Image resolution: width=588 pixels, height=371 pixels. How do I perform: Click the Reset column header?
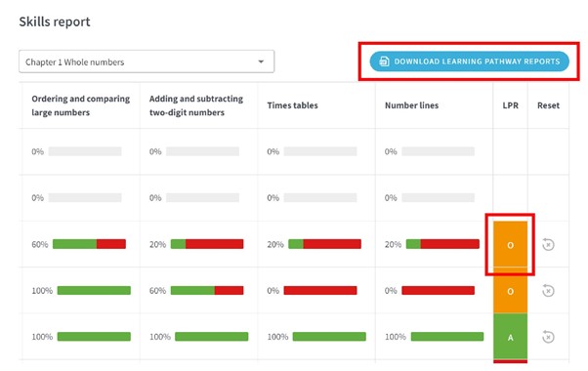click(548, 105)
